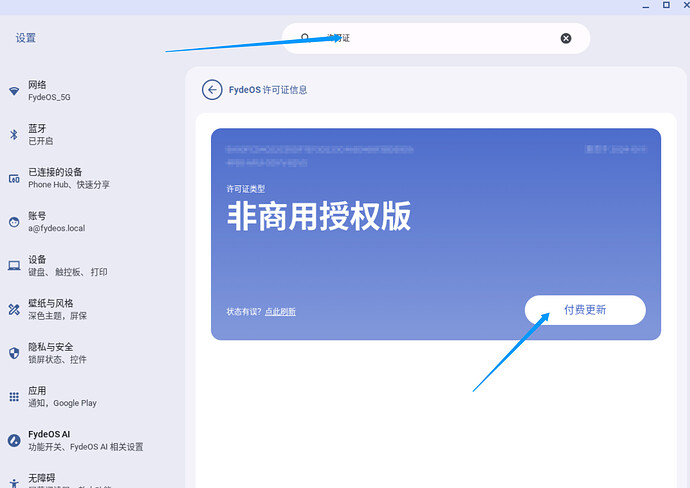The height and width of the screenshot is (488, 690).
Task: Open the 隐私与安全 section
Action: pos(90,353)
